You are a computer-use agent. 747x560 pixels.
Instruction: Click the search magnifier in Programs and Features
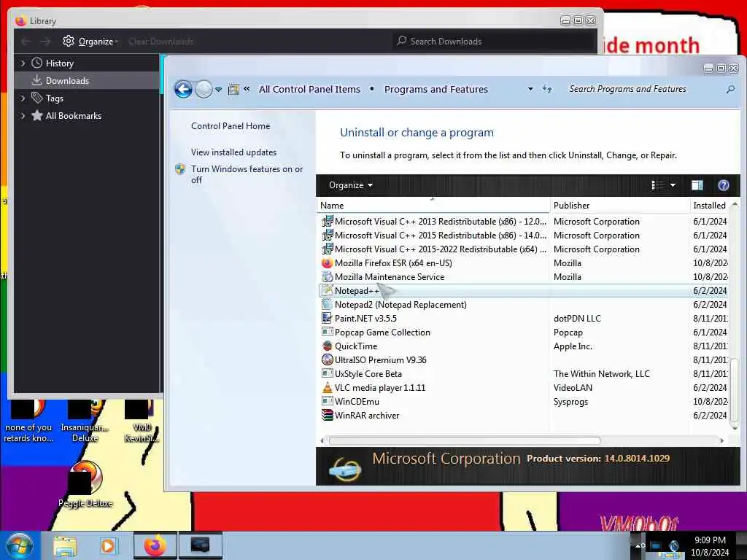[730, 89]
